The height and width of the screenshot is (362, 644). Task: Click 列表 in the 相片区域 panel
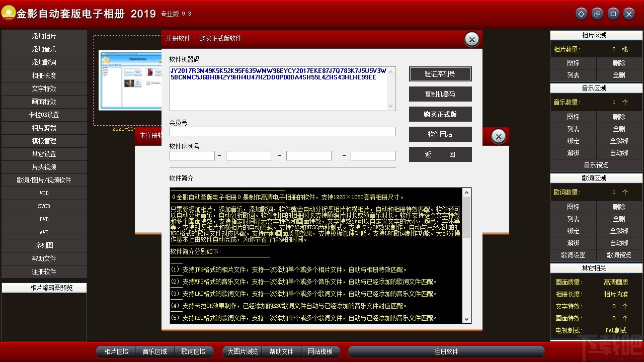coord(574,75)
